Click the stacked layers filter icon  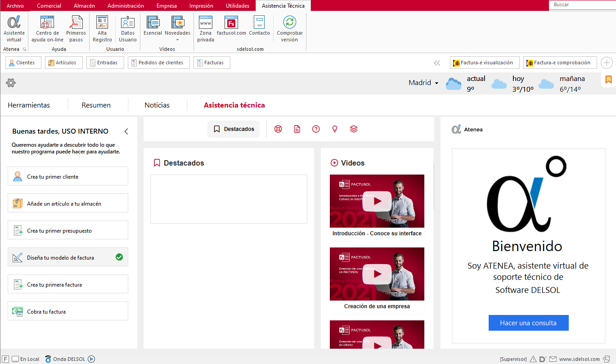click(354, 129)
